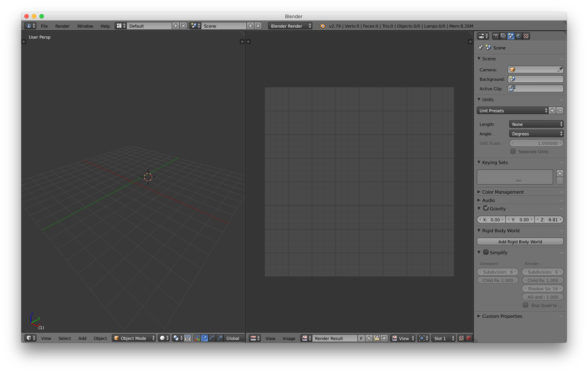
Task: Click the scale manipulator icon
Action: click(x=220, y=338)
